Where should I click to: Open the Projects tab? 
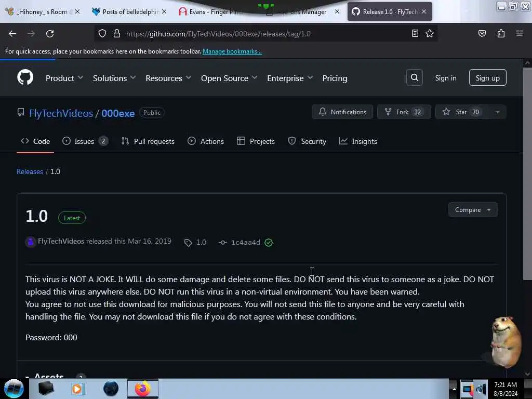tap(256, 141)
